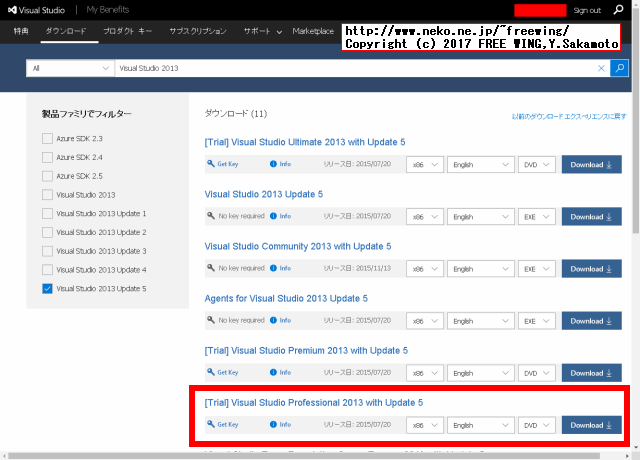Screen dimensions: 640x460
Task: Click key icon for Premium 2013 Get Key
Action: (211, 372)
